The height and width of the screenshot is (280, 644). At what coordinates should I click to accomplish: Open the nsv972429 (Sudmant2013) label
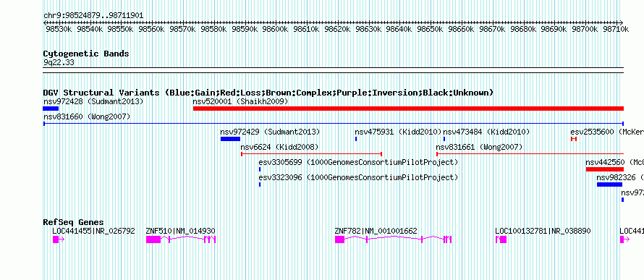pyautogui.click(x=270, y=132)
